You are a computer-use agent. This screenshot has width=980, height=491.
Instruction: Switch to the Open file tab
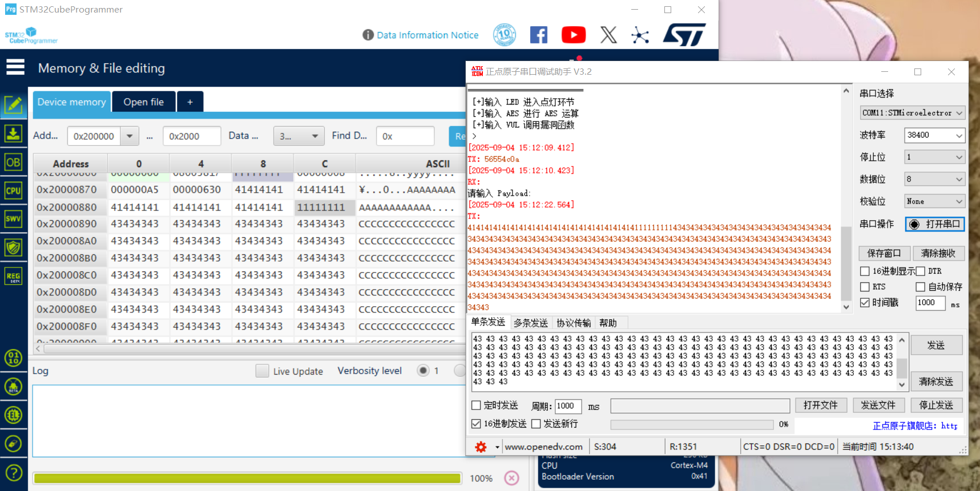(x=144, y=102)
